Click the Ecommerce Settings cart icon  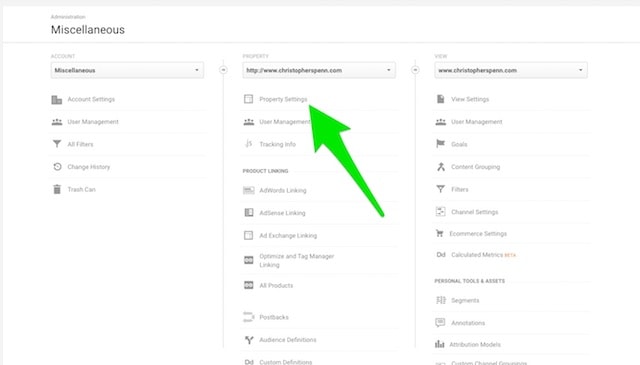coord(440,234)
